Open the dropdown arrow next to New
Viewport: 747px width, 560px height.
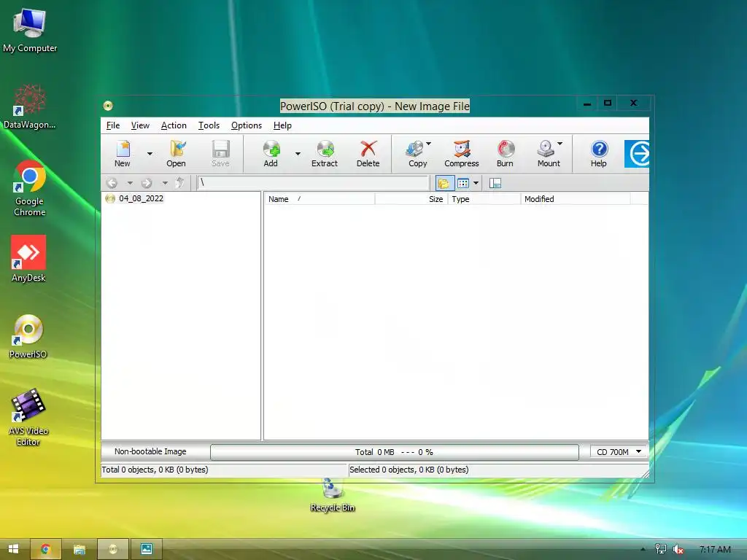click(x=150, y=153)
